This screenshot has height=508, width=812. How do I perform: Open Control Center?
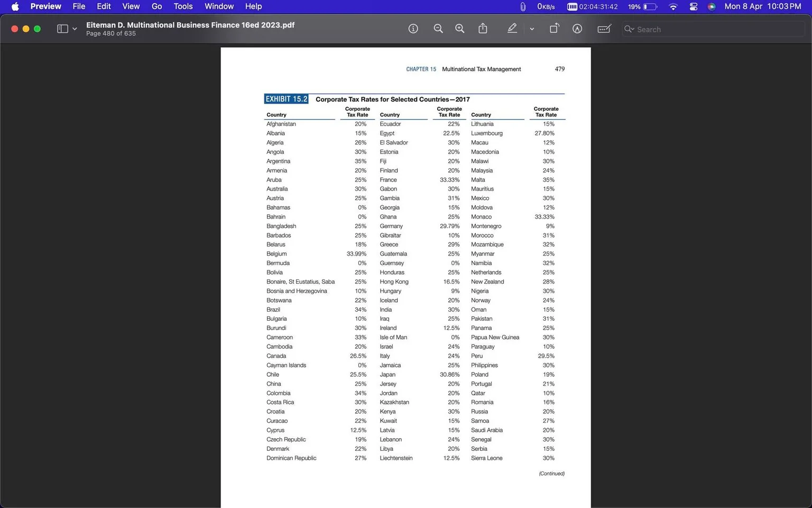coord(694,6)
